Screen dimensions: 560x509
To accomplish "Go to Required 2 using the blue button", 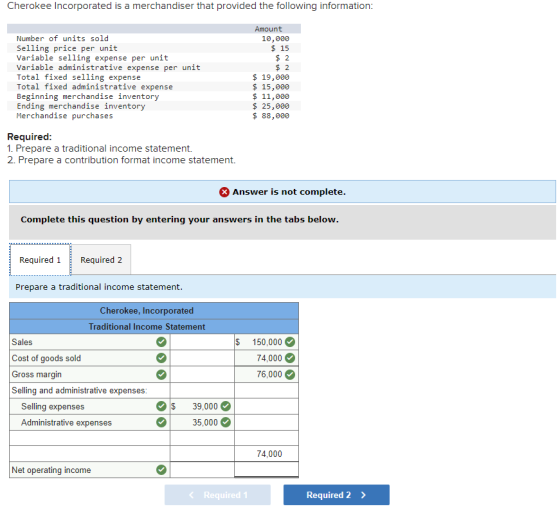I will [336, 495].
